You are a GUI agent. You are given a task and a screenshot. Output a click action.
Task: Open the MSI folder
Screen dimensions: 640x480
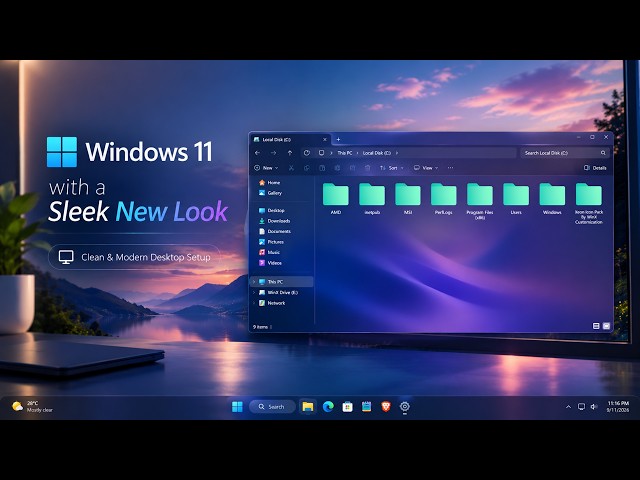click(x=408, y=199)
